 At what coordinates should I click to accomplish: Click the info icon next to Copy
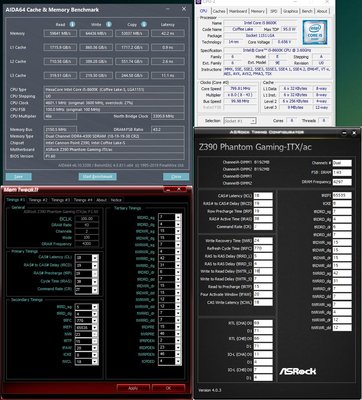click(x=144, y=24)
